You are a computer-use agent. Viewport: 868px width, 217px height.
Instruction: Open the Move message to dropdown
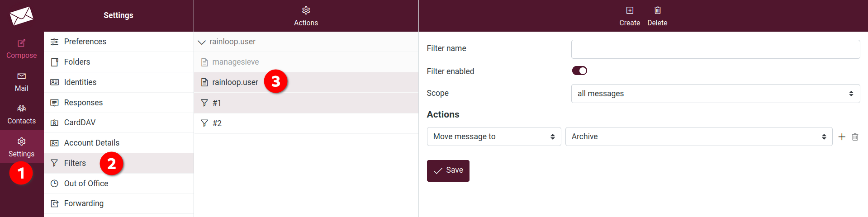coord(494,137)
